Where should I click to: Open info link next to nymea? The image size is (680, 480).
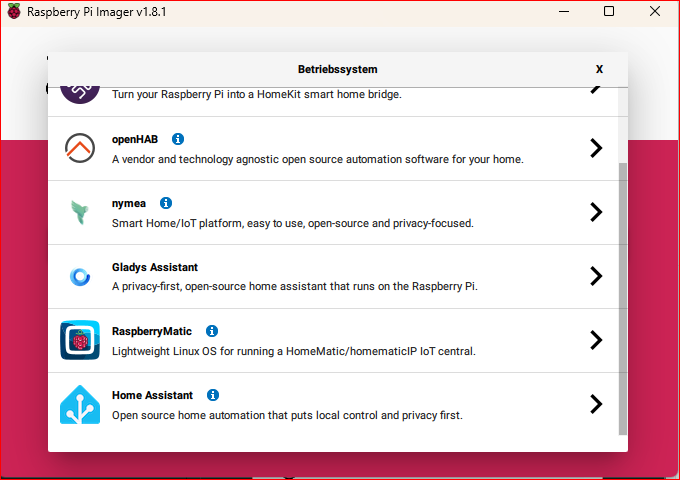pos(166,203)
